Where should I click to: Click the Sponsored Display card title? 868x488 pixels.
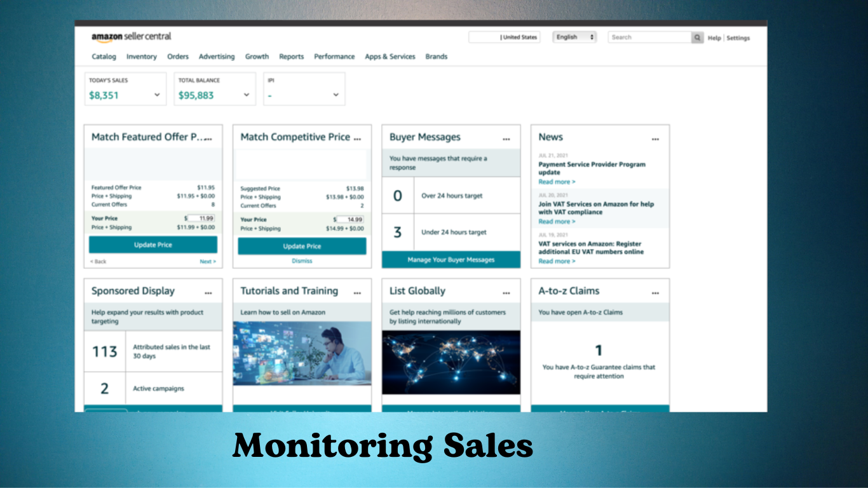[133, 291]
